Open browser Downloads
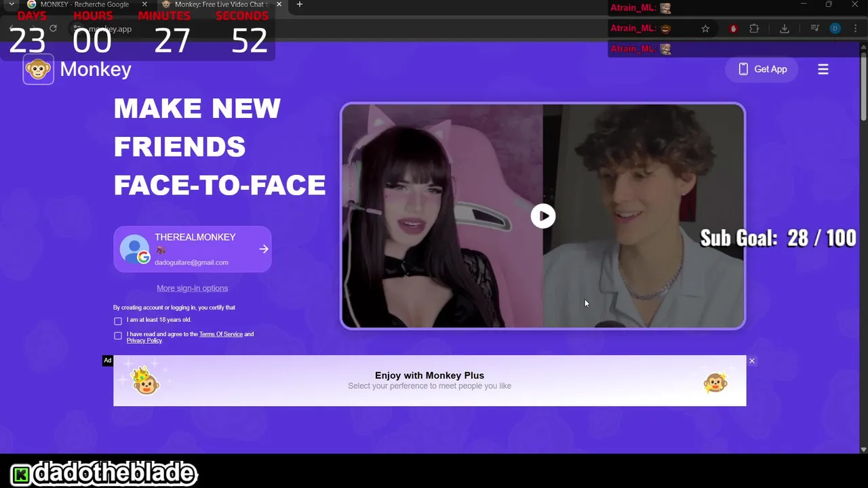 tap(785, 28)
